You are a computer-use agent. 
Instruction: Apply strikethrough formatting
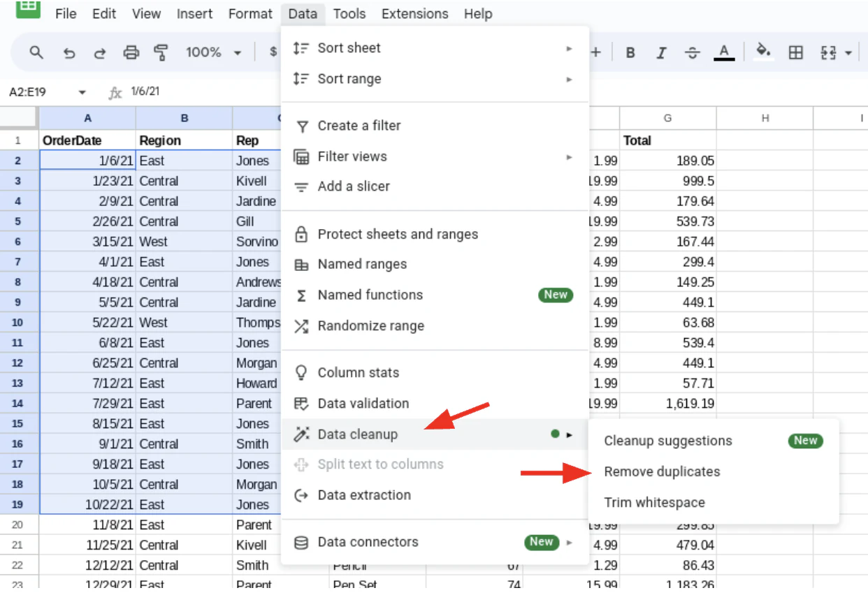click(692, 52)
